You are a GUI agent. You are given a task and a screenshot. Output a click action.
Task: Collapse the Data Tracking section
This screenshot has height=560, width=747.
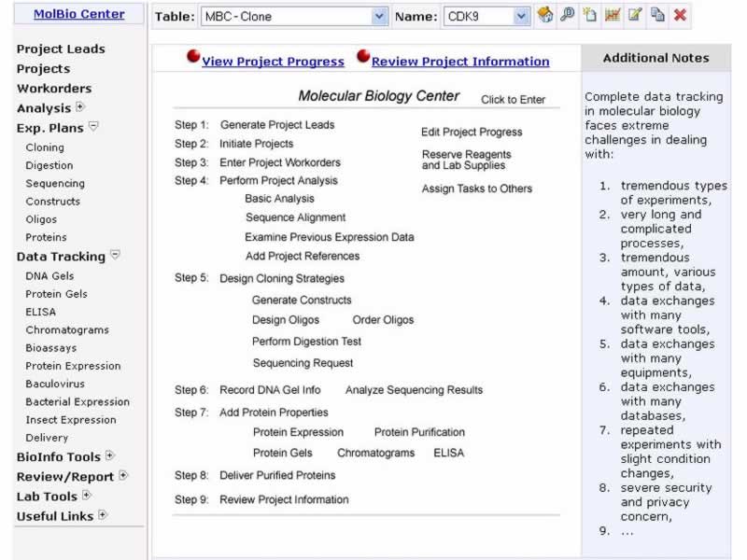pyautogui.click(x=115, y=255)
